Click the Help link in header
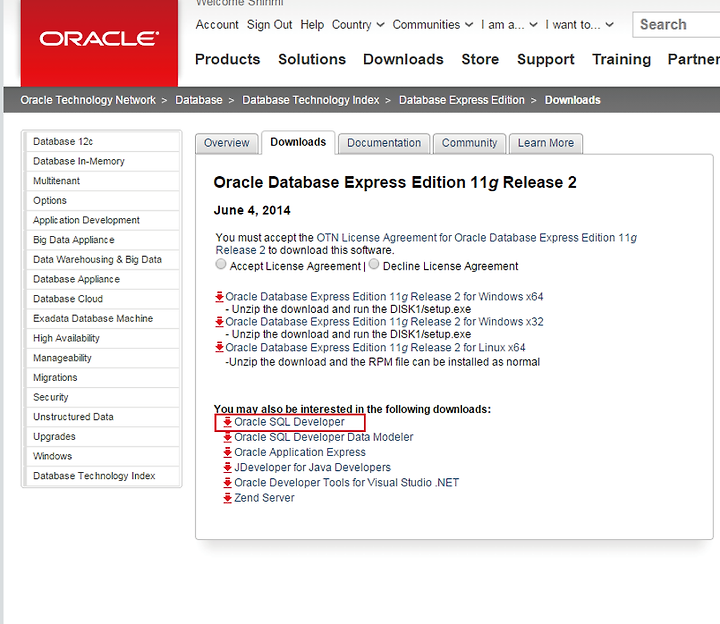This screenshot has width=720, height=624. coord(312,25)
